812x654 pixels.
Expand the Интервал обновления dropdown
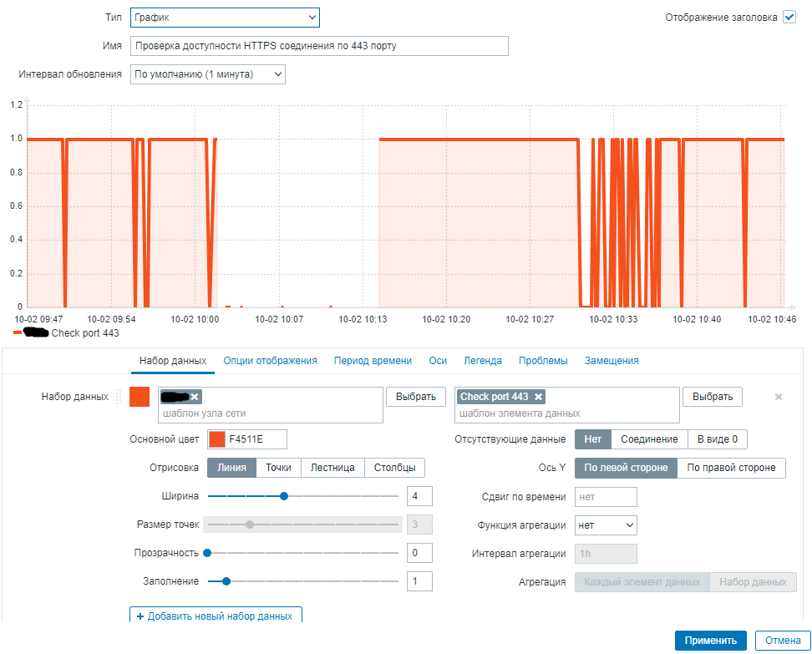208,74
